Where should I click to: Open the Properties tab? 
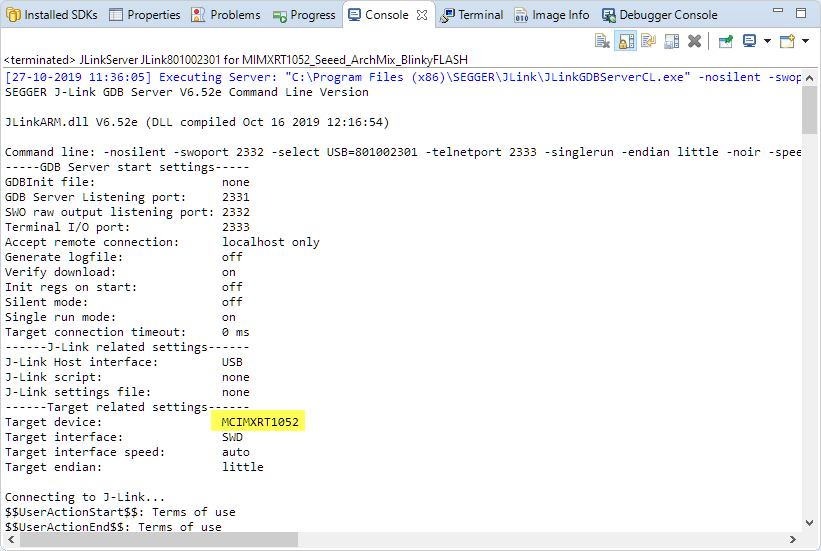pyautogui.click(x=145, y=15)
